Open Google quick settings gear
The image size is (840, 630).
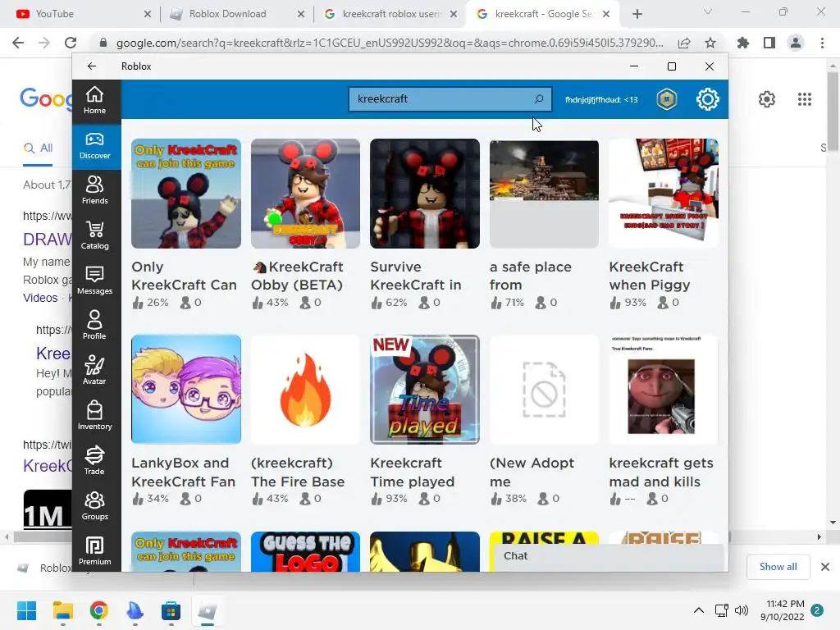click(x=767, y=99)
